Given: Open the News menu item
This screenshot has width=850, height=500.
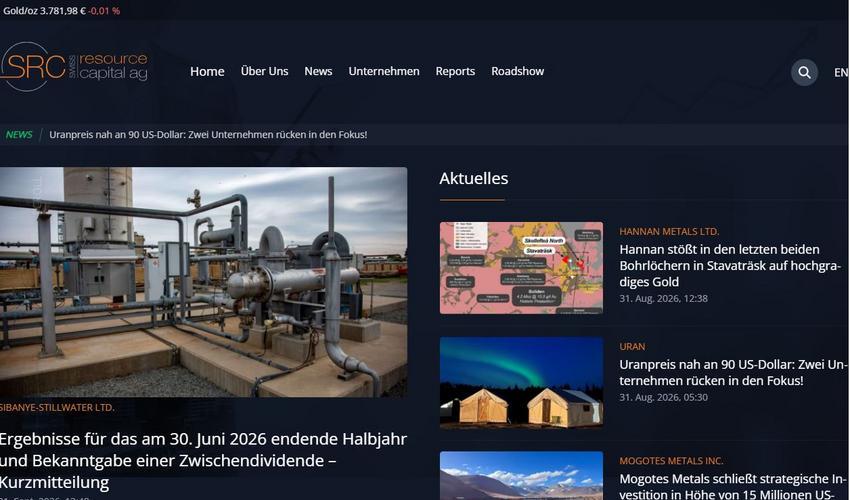Looking at the screenshot, I should [318, 71].
